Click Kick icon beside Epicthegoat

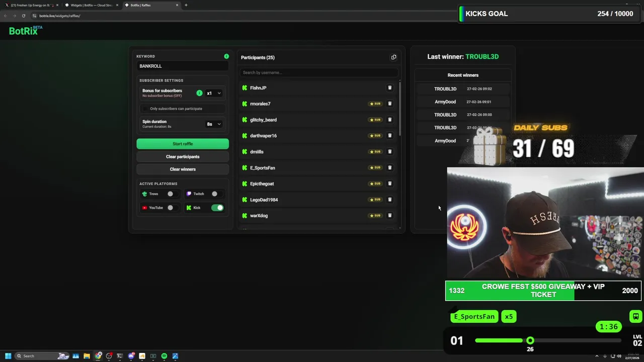pos(245,184)
